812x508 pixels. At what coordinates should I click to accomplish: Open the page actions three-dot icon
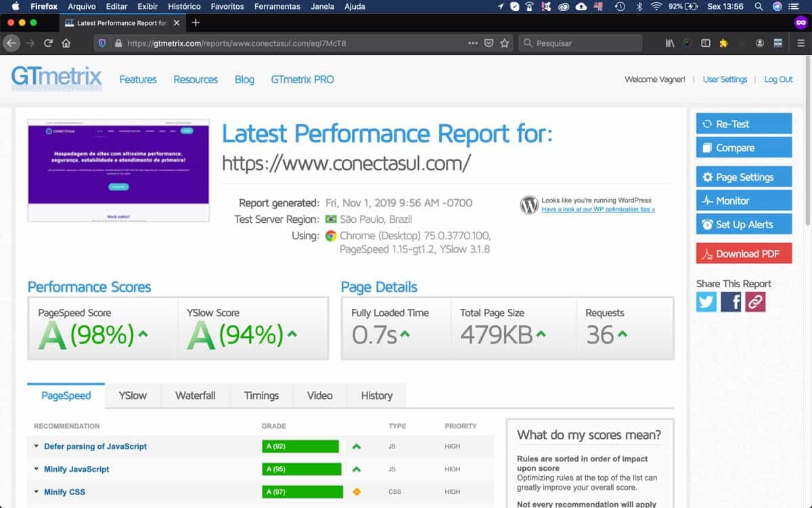473,43
